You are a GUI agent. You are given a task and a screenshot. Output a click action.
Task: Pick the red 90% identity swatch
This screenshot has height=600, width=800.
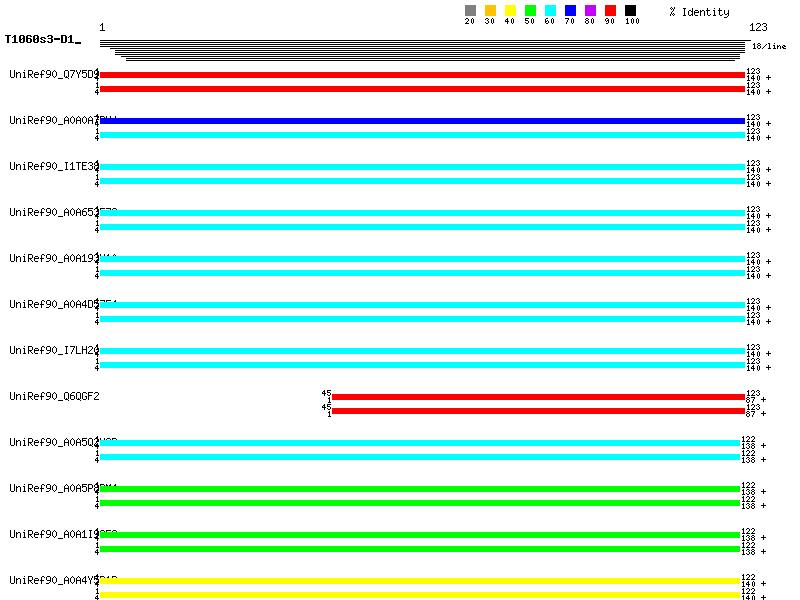pos(610,11)
